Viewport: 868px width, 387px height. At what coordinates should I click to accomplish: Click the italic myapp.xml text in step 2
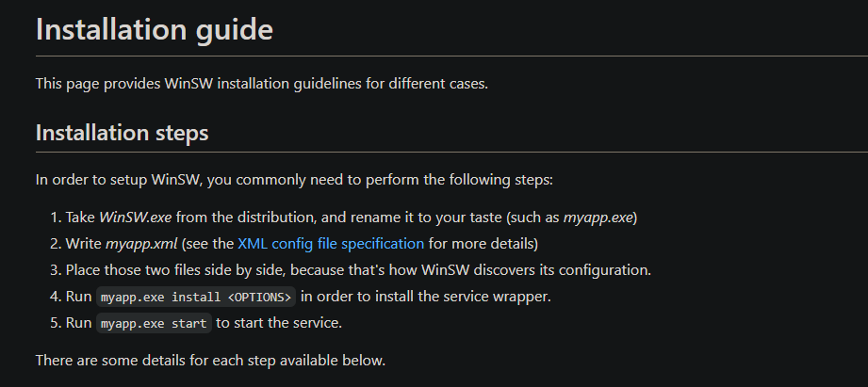[141, 244]
